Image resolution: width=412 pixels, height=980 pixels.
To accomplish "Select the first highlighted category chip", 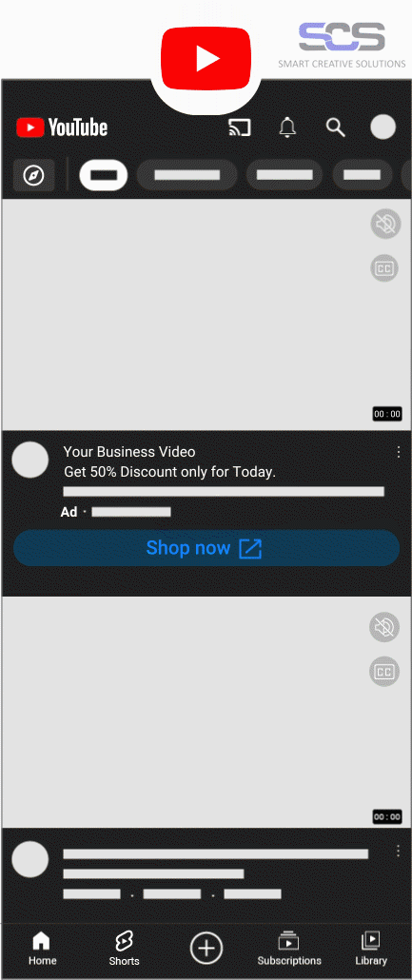I will tap(103, 175).
